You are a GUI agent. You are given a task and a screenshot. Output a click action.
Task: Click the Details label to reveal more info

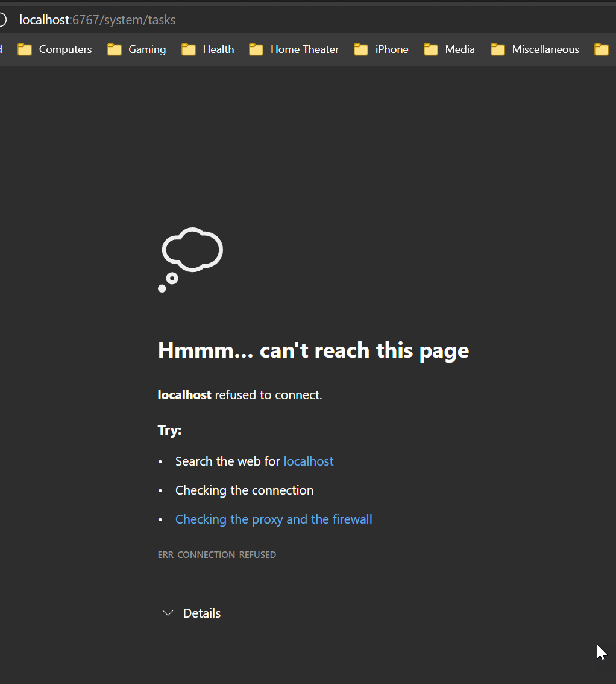(201, 613)
